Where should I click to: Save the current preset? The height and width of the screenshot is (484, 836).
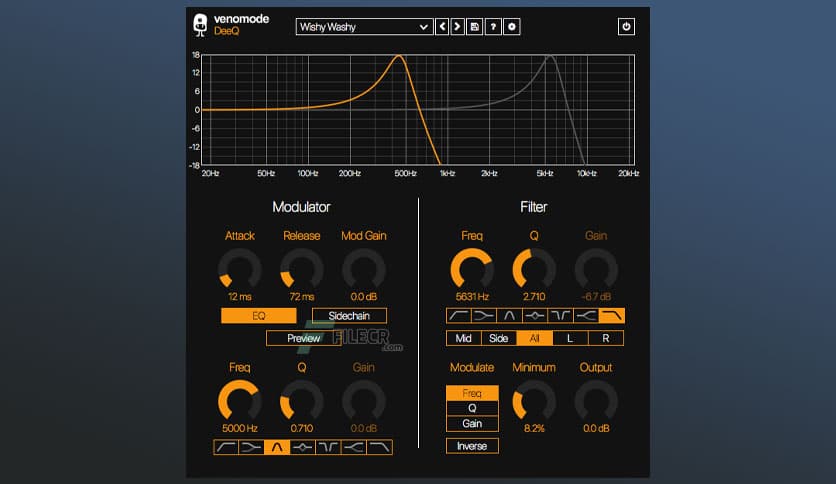(x=475, y=27)
